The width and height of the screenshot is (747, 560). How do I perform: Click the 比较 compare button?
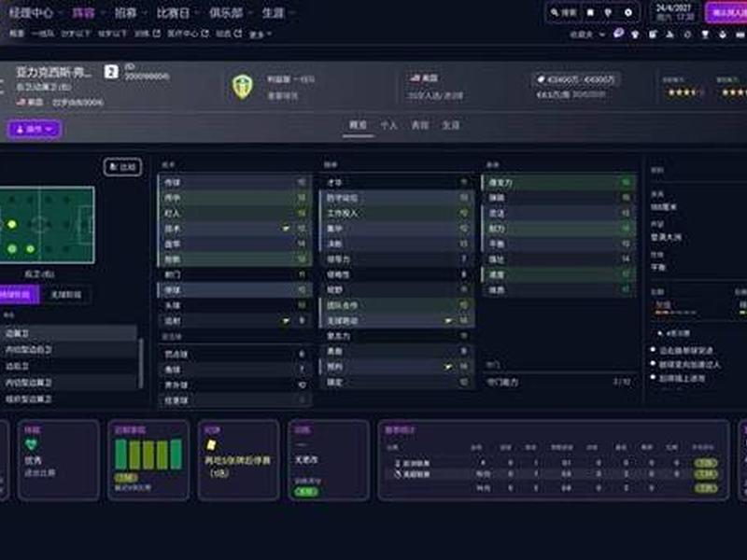123,167
